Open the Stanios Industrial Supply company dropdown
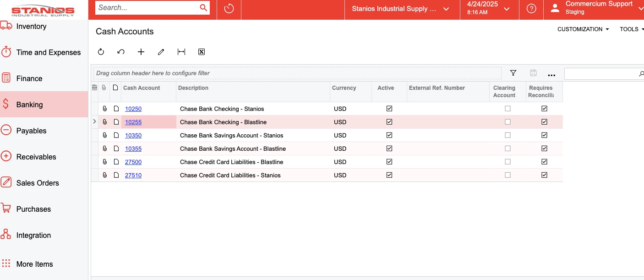The image size is (644, 280). [402, 9]
